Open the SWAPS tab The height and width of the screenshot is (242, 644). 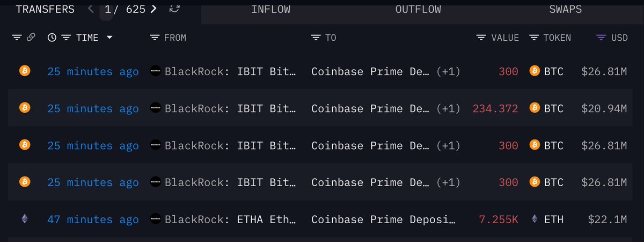click(566, 9)
